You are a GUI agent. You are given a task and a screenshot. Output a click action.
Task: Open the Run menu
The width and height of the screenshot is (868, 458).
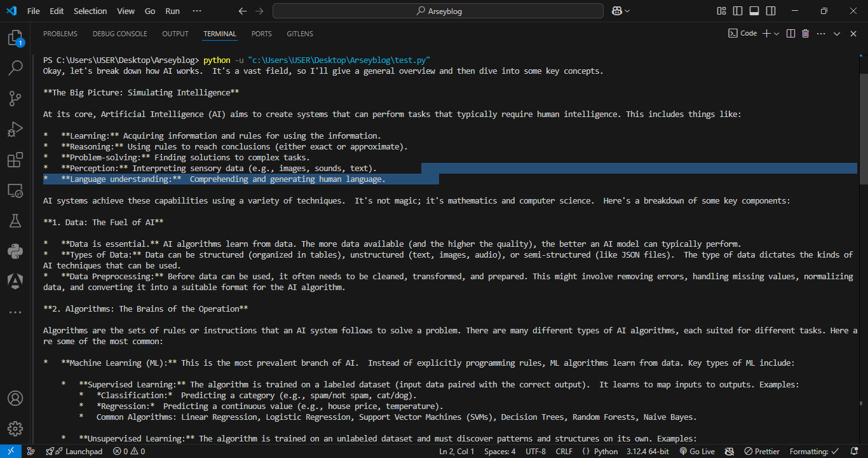click(172, 11)
